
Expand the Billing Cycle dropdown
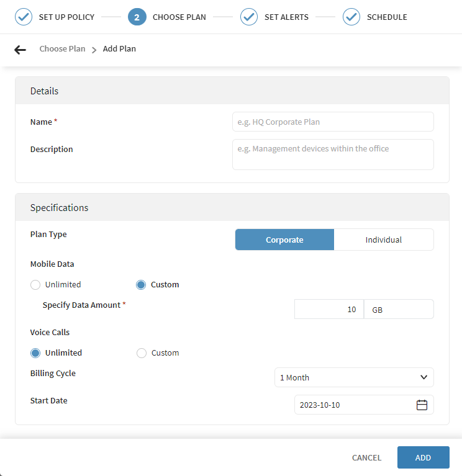click(x=354, y=377)
